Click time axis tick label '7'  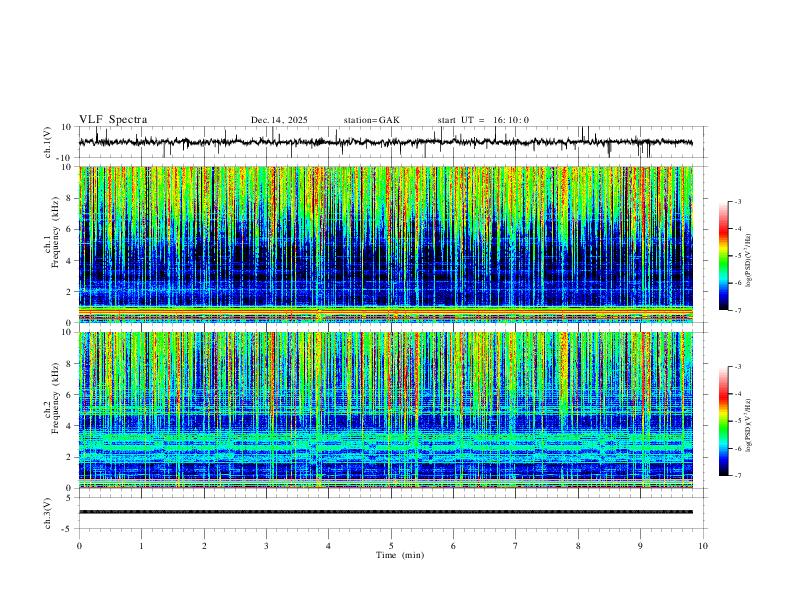[516, 546]
